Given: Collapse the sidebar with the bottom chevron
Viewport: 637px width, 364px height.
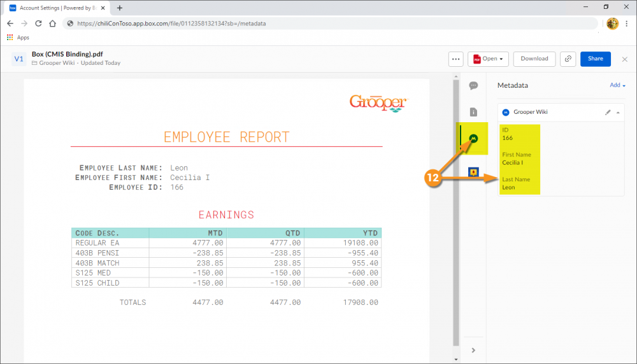Looking at the screenshot, I should coord(473,350).
